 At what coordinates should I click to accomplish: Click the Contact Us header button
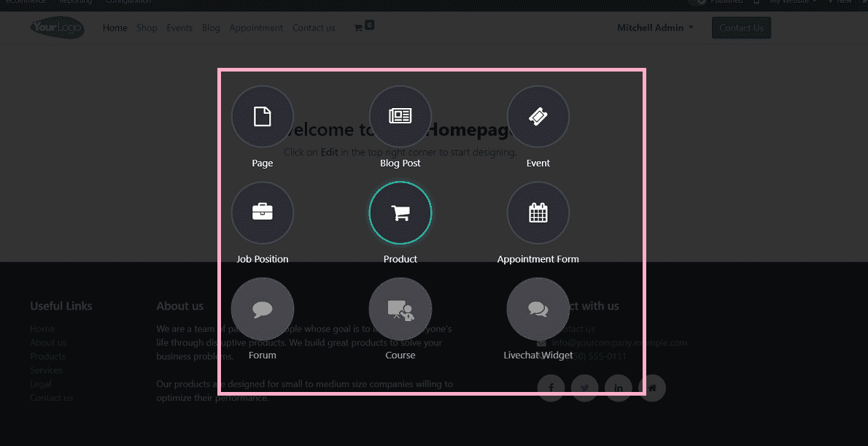(741, 28)
